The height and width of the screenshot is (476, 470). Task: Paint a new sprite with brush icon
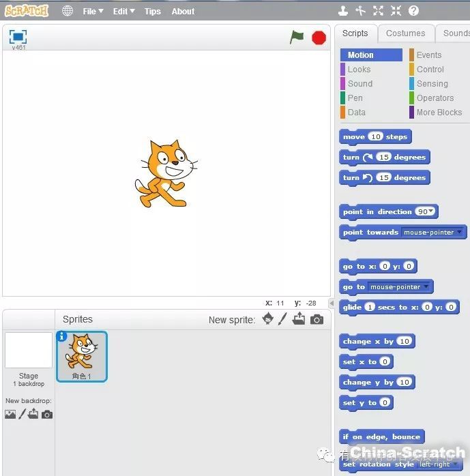pos(282,319)
